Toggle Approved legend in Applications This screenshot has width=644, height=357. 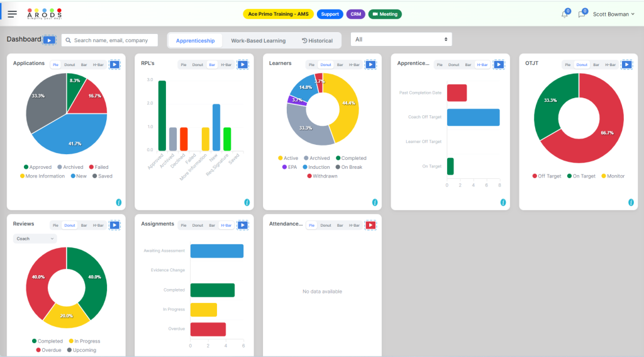[37, 167]
